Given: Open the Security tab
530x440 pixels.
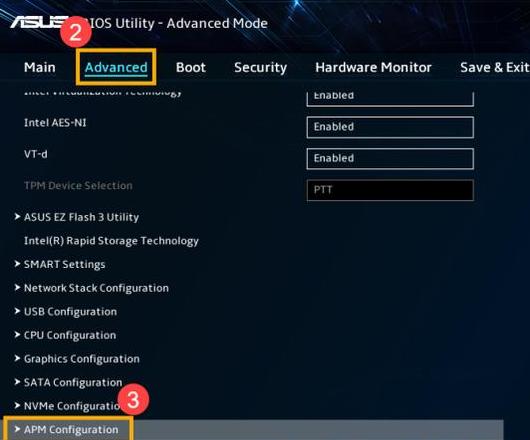Looking at the screenshot, I should click(261, 68).
